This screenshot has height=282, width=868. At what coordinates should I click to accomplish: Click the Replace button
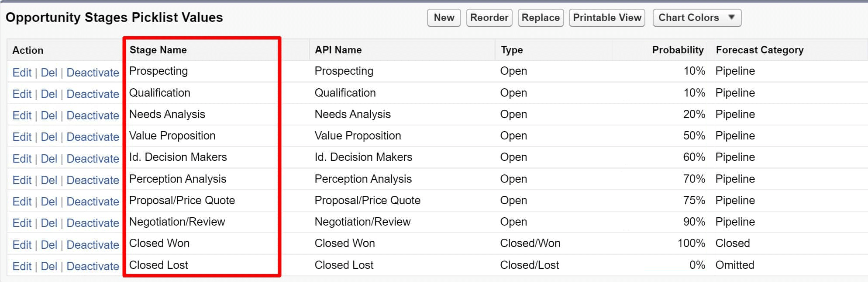click(541, 17)
